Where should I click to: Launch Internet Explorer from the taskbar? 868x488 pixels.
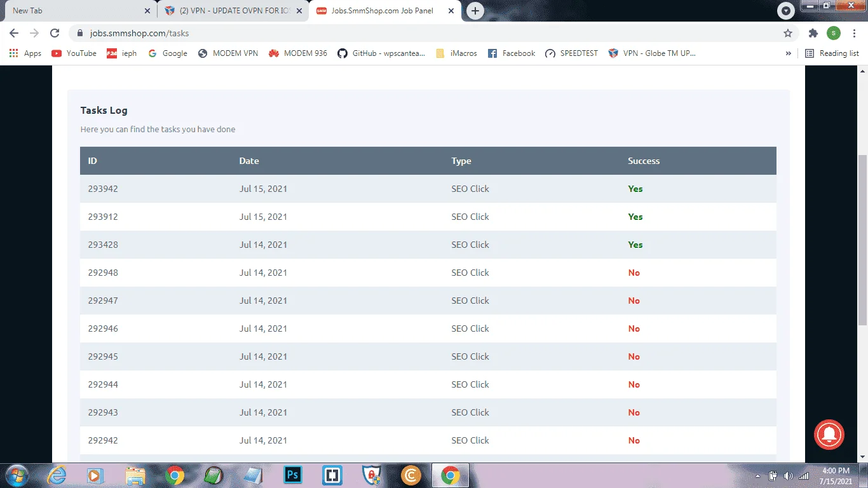coord(56,475)
